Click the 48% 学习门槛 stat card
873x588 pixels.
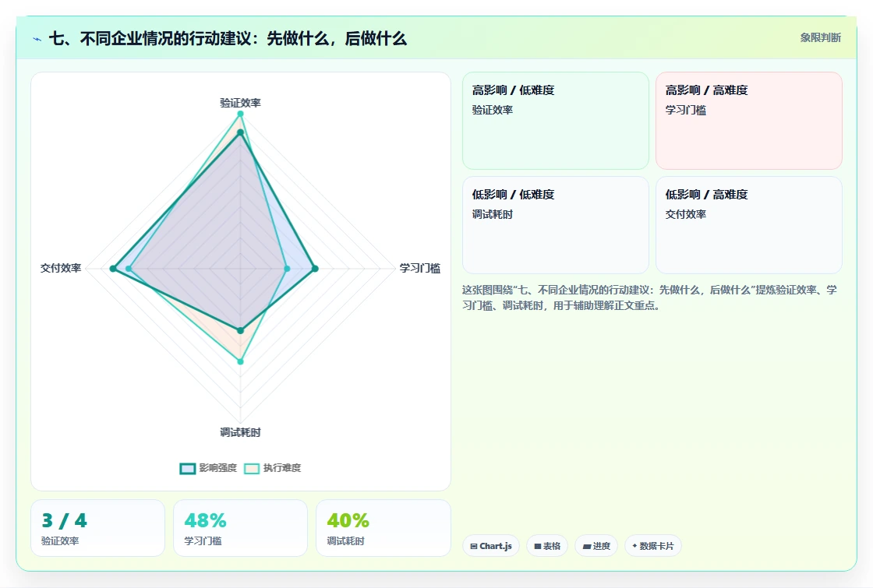point(241,528)
